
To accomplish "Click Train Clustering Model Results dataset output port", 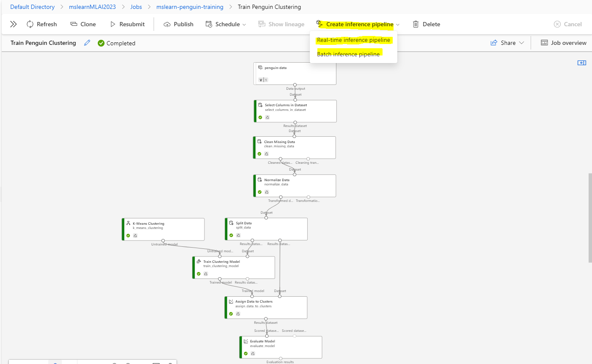I will (248, 279).
